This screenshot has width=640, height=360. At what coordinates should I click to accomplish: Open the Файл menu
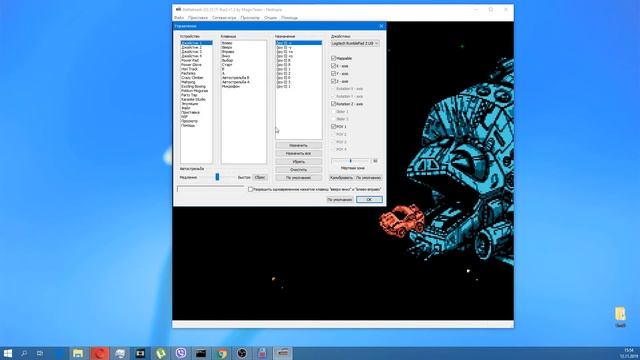click(179, 18)
